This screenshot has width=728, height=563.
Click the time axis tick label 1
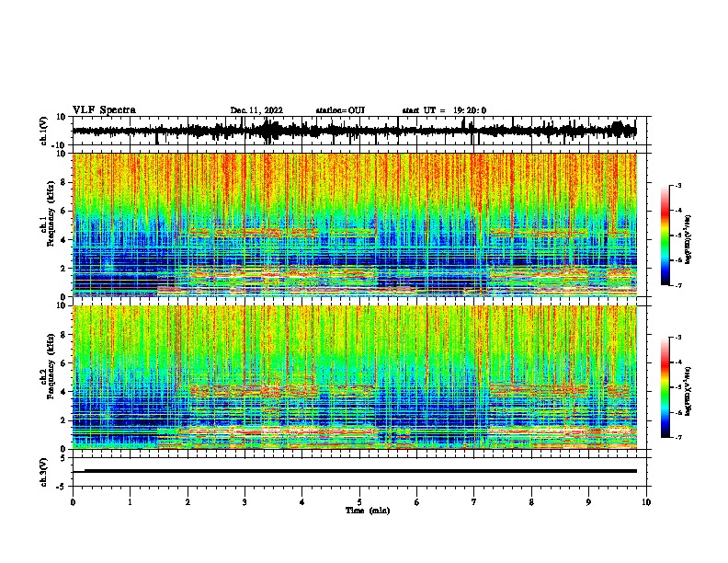(x=130, y=502)
